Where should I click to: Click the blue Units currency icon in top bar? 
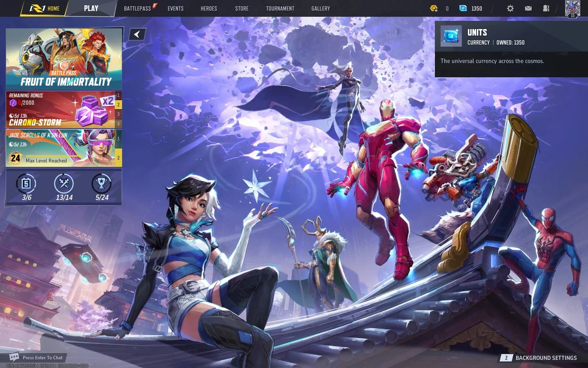(463, 8)
